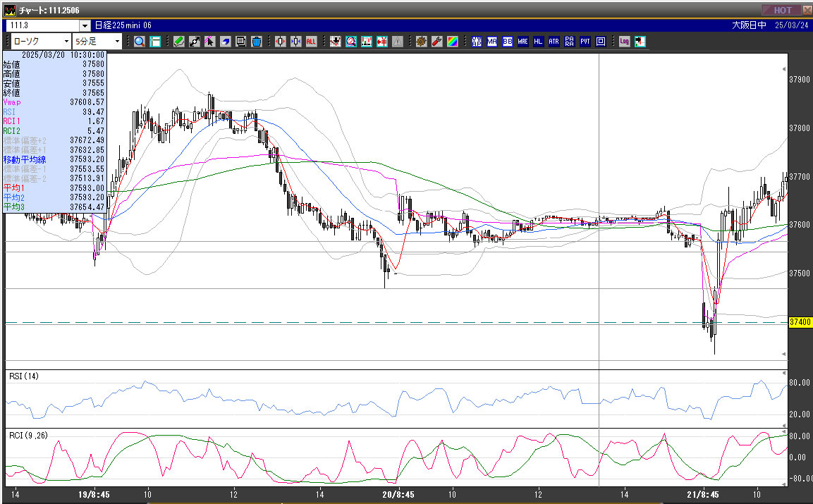Open the symbol code 111.3 dropdown
The height and width of the screenshot is (504, 813).
click(85, 25)
